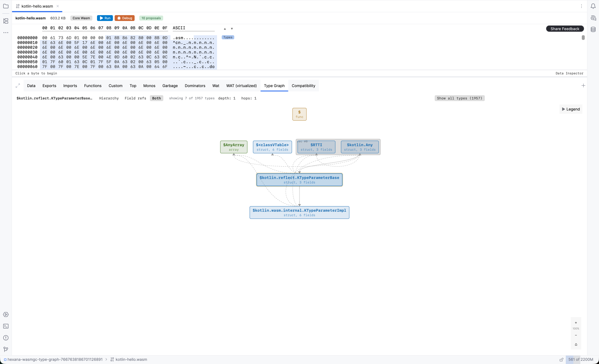This screenshot has width=599, height=364.
Task: Run the wasm module
Action: click(105, 18)
